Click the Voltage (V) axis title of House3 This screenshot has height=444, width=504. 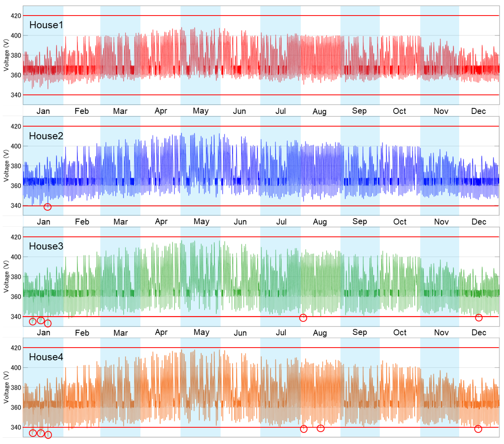(x=6, y=277)
